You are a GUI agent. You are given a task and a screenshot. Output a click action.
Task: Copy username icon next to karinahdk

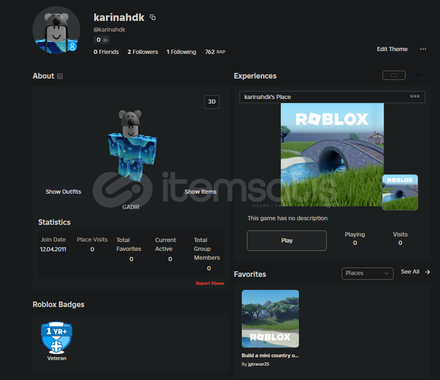click(x=153, y=17)
